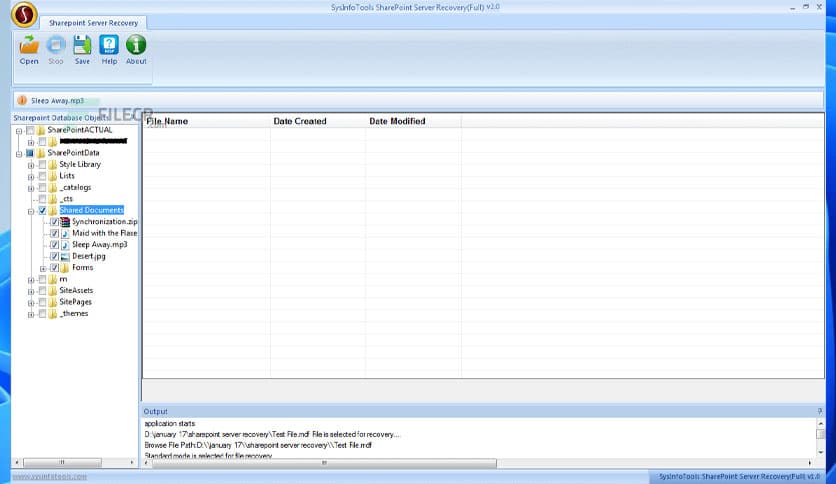This screenshot has width=836, height=484.
Task: Click the Output panel title bar
Action: point(483,412)
